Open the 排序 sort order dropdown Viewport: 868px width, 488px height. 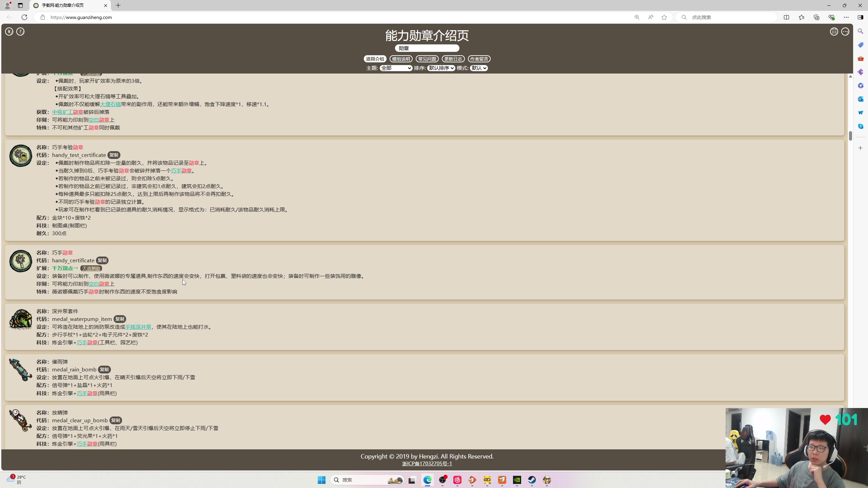click(x=441, y=68)
